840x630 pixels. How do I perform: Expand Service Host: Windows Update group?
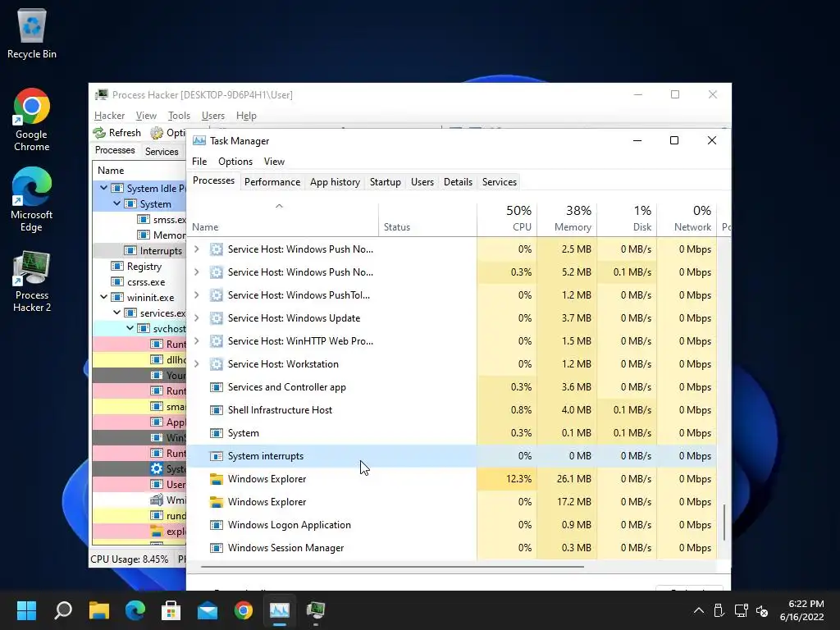197,318
